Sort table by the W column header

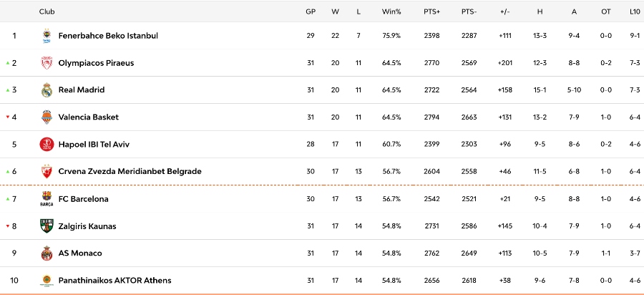tap(335, 11)
